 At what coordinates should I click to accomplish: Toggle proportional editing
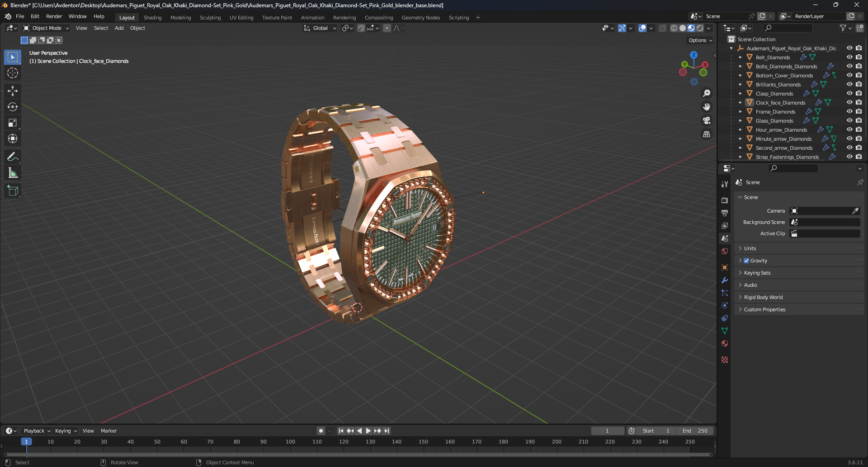[387, 28]
